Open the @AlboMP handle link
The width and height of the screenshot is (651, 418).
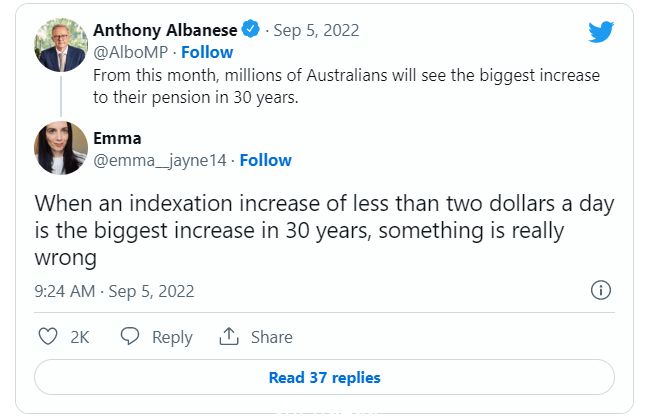(x=130, y=53)
